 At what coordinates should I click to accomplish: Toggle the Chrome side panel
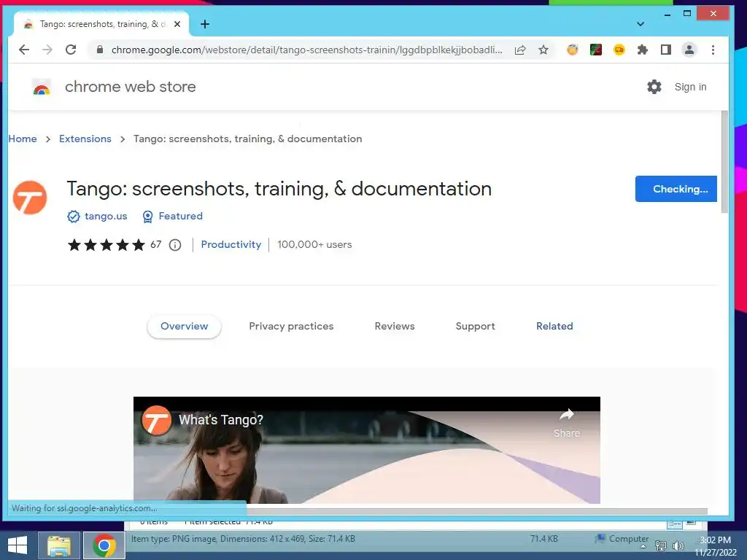click(665, 50)
